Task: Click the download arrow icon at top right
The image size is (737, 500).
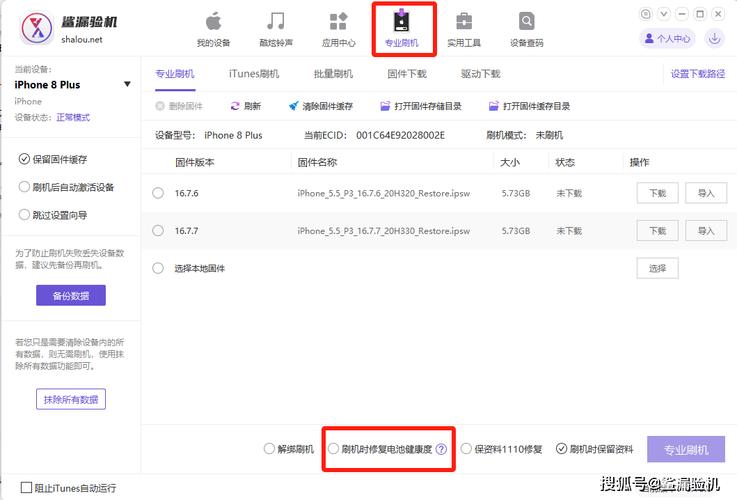Action: pyautogui.click(x=715, y=38)
